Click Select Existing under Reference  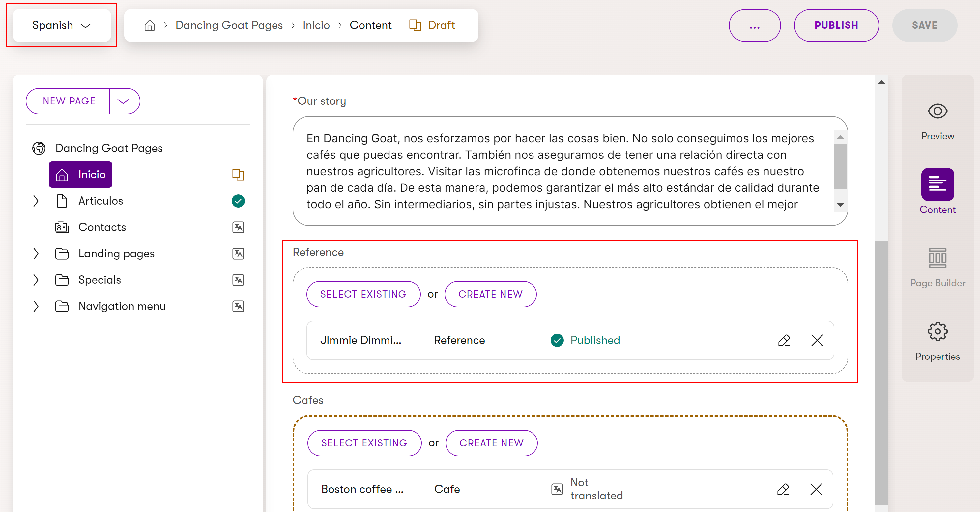(x=363, y=294)
